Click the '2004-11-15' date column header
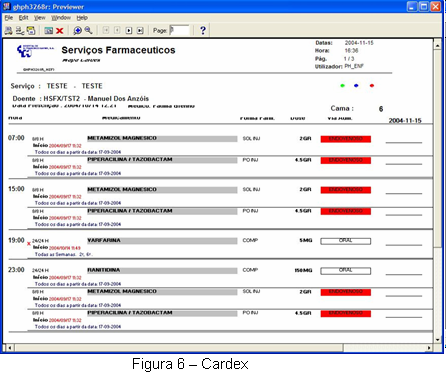The width and height of the screenshot is (446, 374). tap(405, 120)
